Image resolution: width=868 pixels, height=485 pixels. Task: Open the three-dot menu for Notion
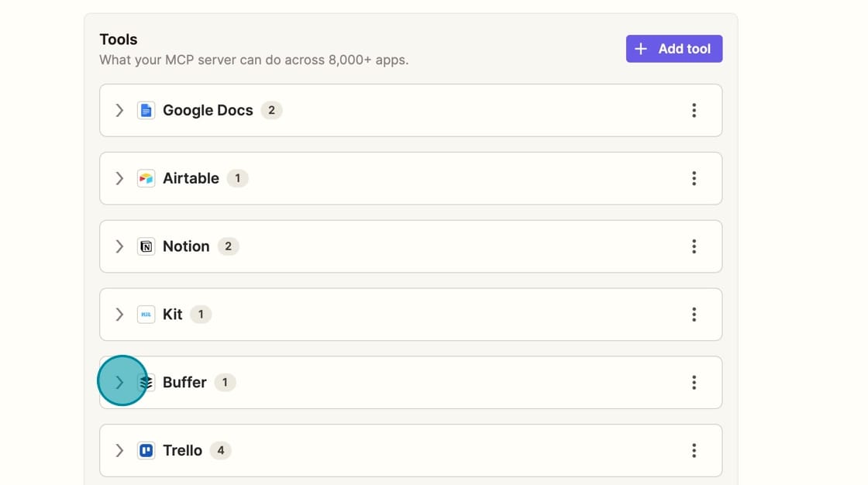click(694, 246)
